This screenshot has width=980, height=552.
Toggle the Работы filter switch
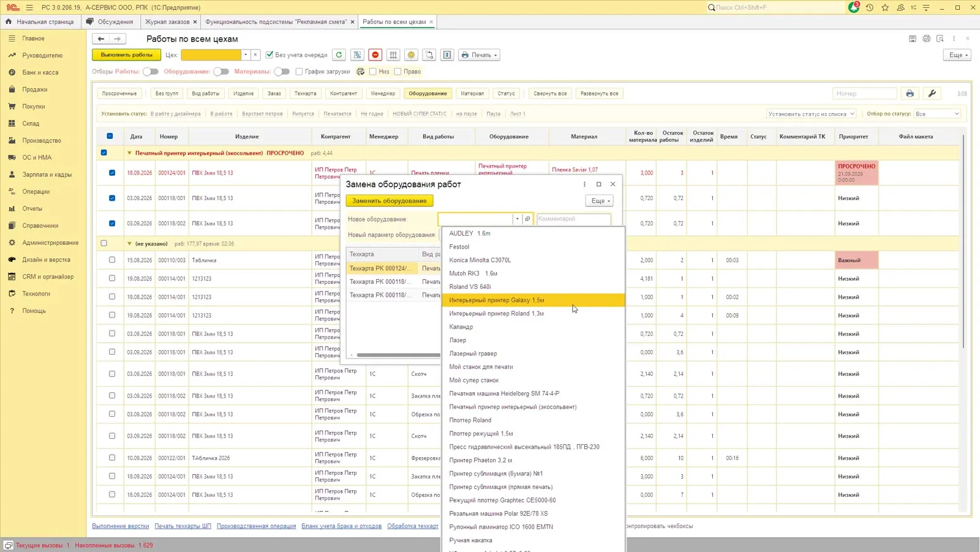(150, 72)
